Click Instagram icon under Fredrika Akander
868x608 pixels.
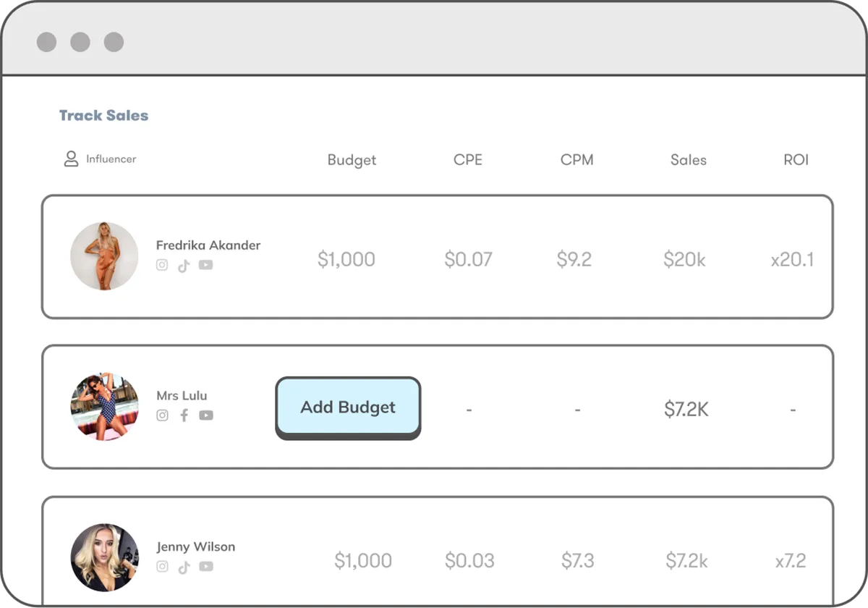162,265
